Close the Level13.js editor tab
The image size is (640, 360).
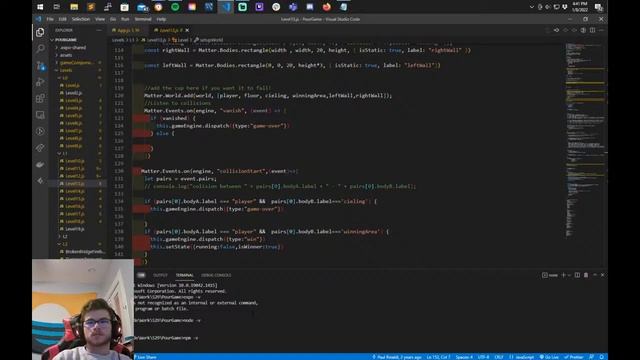(187, 30)
